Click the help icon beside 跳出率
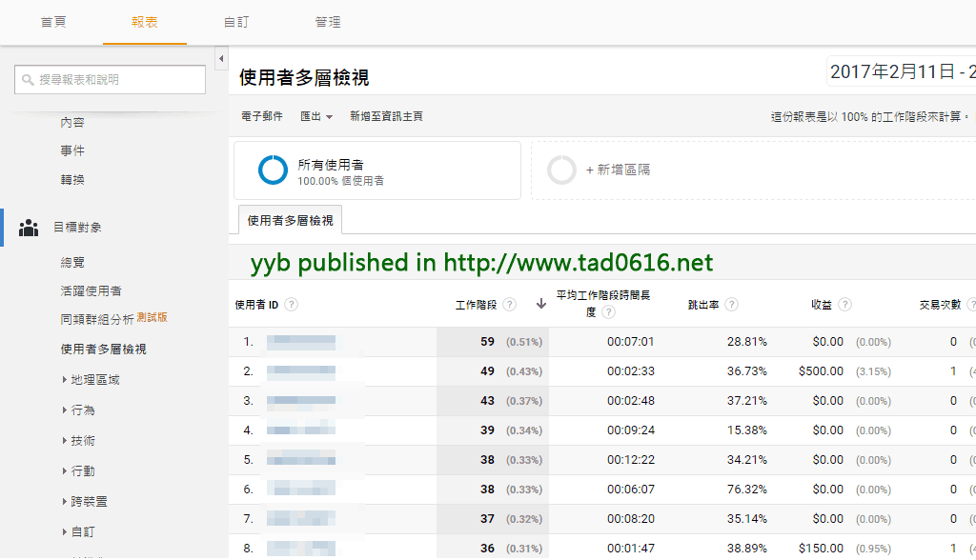The height and width of the screenshot is (560, 976). pos(731,305)
